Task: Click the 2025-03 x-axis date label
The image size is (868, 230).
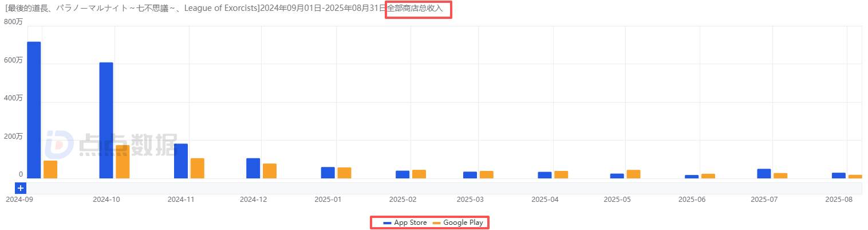Action: coord(471,200)
